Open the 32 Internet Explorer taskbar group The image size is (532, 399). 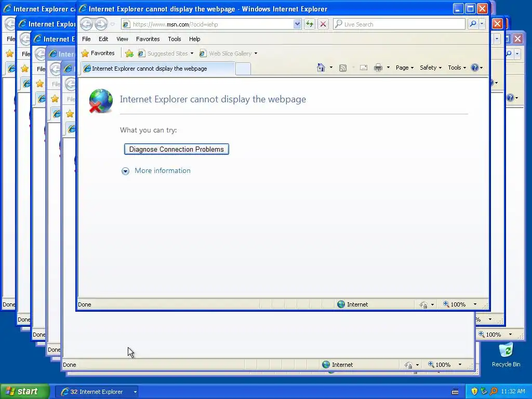[x=96, y=392]
